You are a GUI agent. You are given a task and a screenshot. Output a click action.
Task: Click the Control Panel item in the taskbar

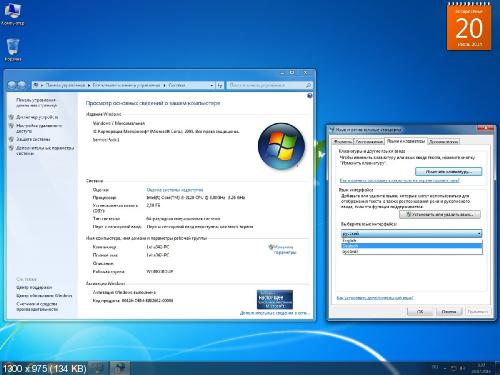(x=120, y=368)
